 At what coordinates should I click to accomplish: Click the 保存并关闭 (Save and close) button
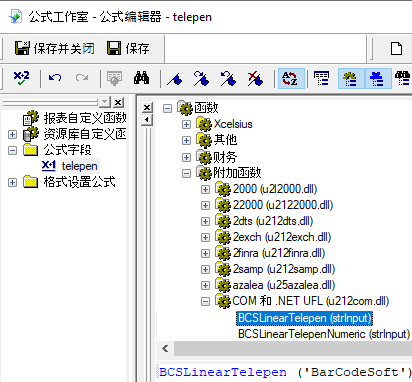coord(55,49)
